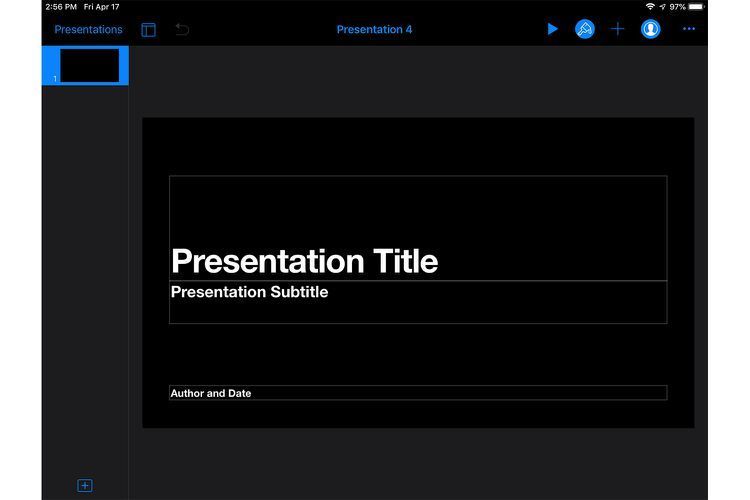Open the slide view options icon
750x500 pixels.
coord(148,30)
